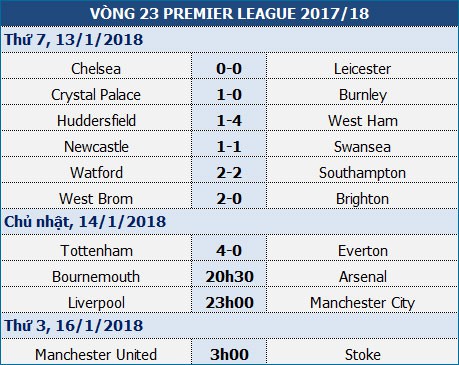Select the West Brom team cell
Screen dimensions: 459x365
pyautogui.click(x=96, y=196)
